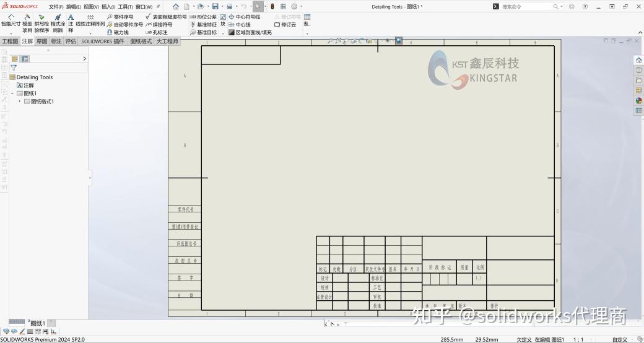Open the Help question mark icon
Screen dimensions: 644x343
[x=585, y=7]
